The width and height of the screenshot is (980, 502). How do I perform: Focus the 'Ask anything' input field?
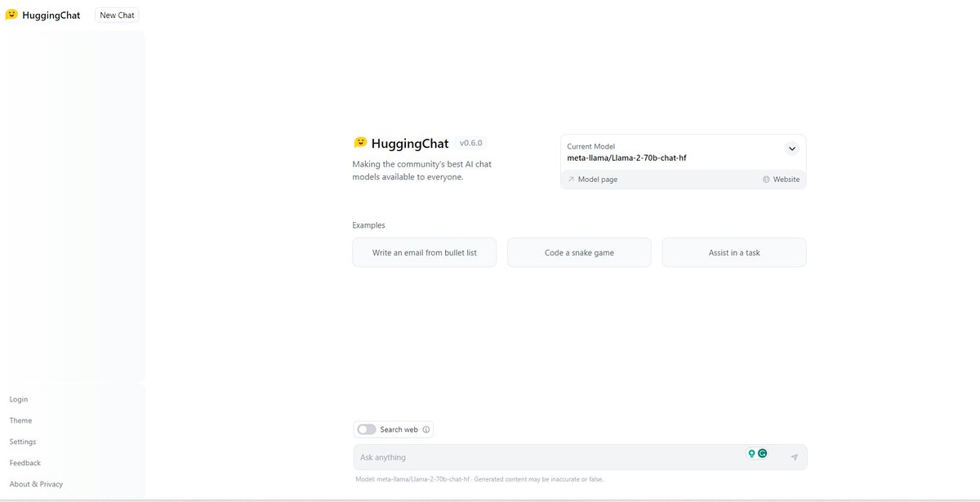pyautogui.click(x=580, y=457)
